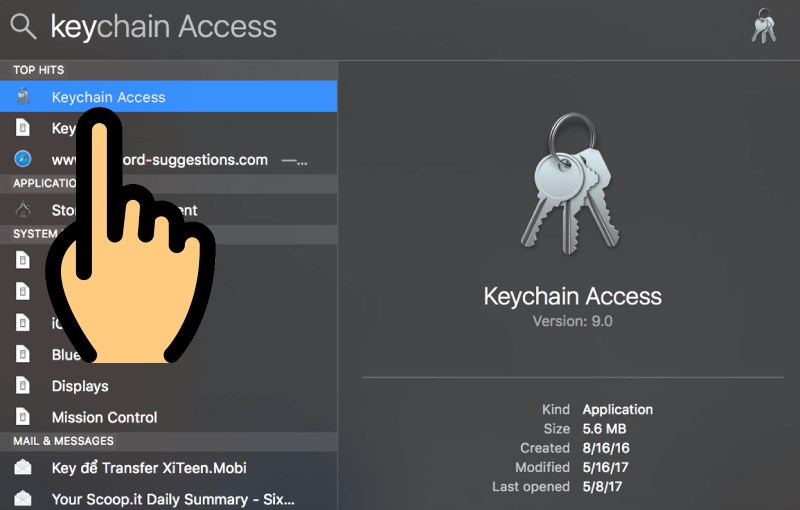Click the Mail & Messages section header
This screenshot has width=800, height=510.
[x=63, y=441]
